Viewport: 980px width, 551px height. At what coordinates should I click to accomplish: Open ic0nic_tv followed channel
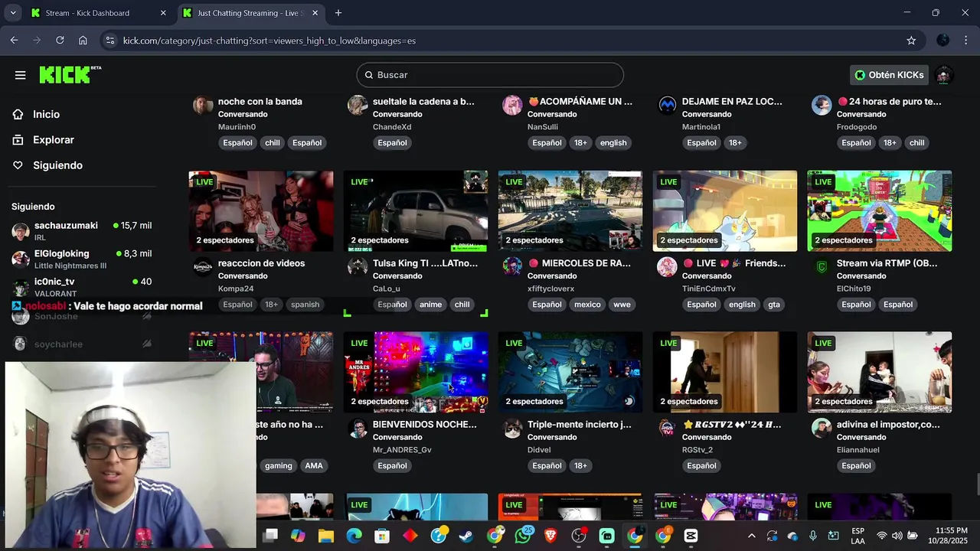pyautogui.click(x=81, y=286)
